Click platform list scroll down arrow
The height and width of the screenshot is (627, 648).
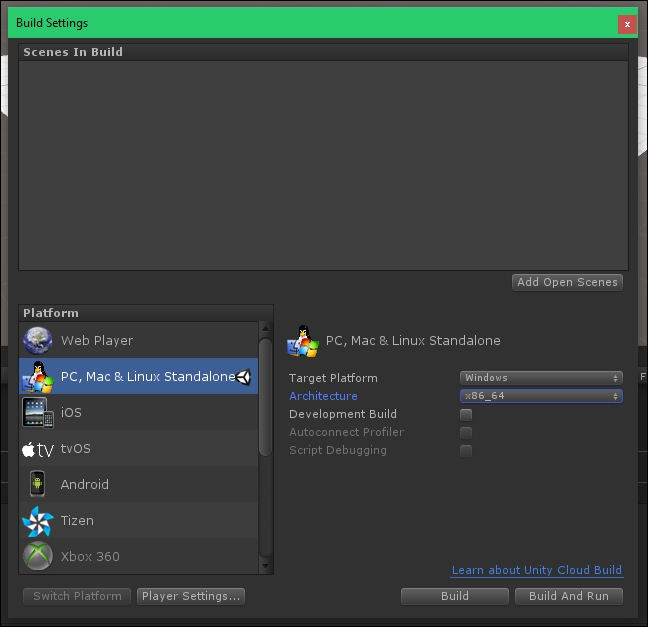click(x=265, y=566)
